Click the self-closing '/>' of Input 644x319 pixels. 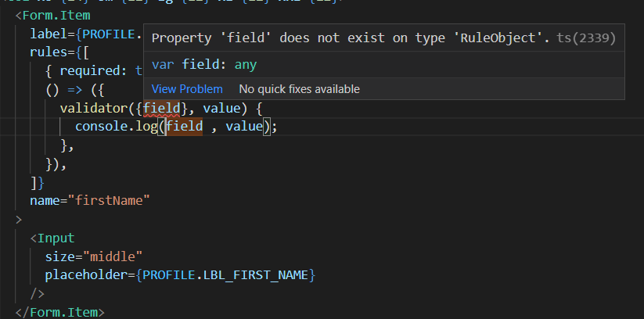(x=38, y=293)
